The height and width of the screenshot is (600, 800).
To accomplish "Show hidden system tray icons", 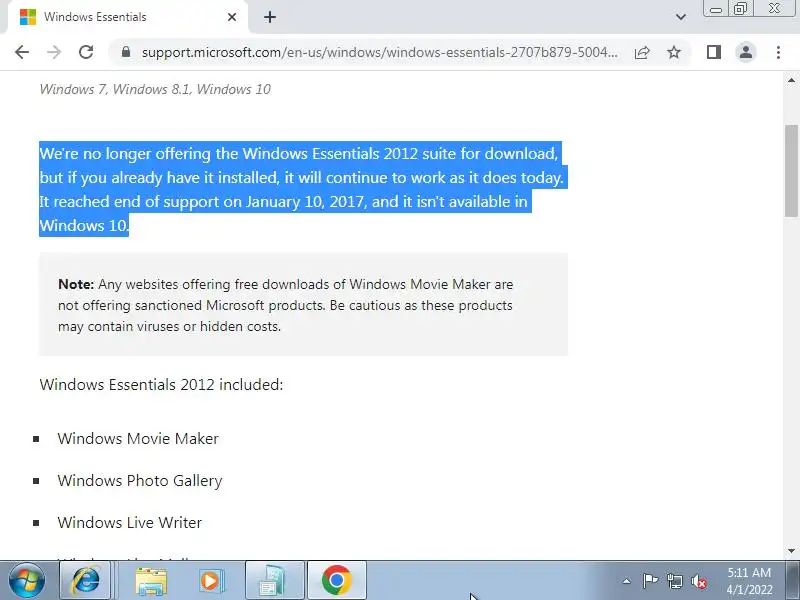I will coord(627,581).
